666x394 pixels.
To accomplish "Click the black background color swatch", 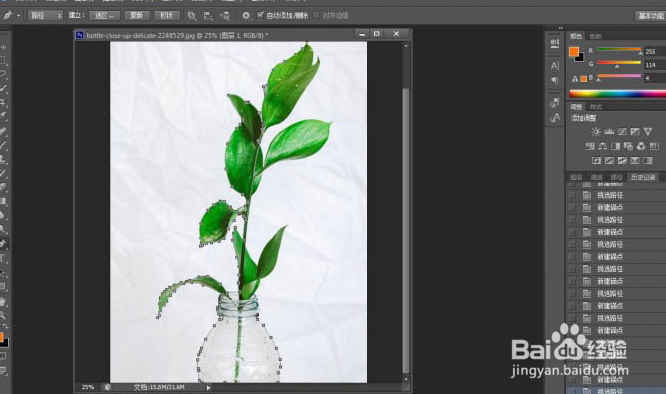I will point(581,57).
